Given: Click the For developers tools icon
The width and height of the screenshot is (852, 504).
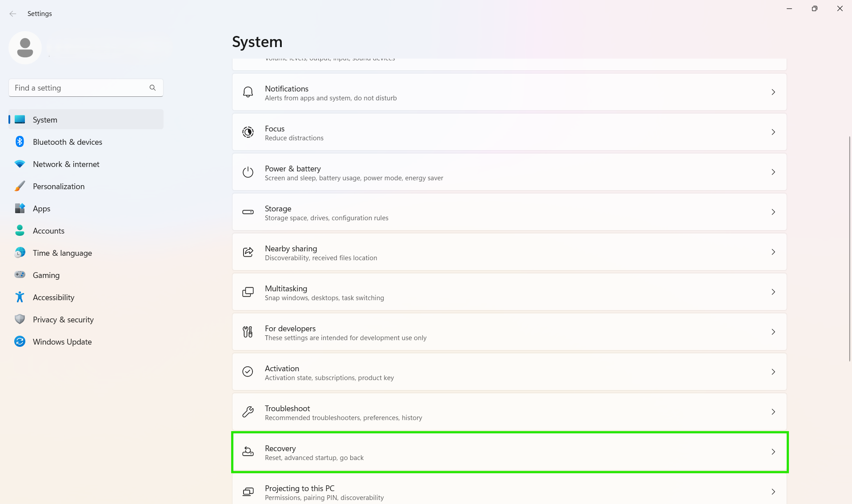Looking at the screenshot, I should click(248, 332).
